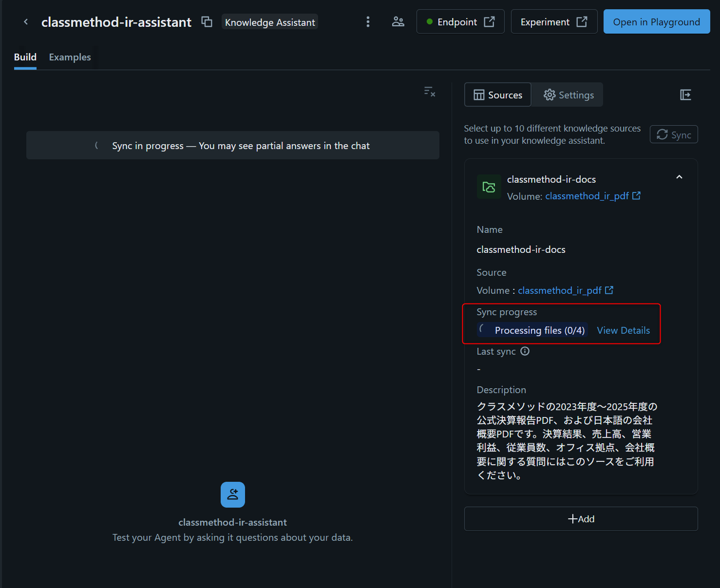
Task: Clear the chat with the clear icon
Action: pos(430,92)
